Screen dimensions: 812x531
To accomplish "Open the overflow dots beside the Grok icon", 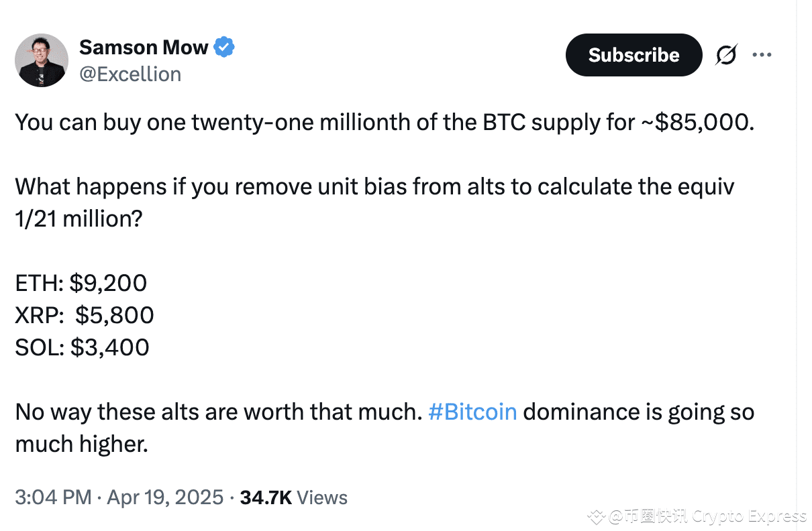I will (762, 55).
